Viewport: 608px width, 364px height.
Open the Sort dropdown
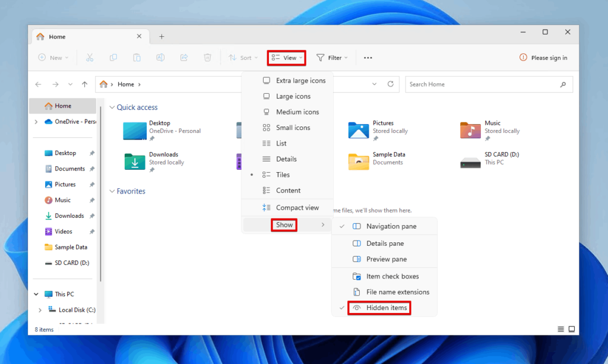[x=243, y=57]
